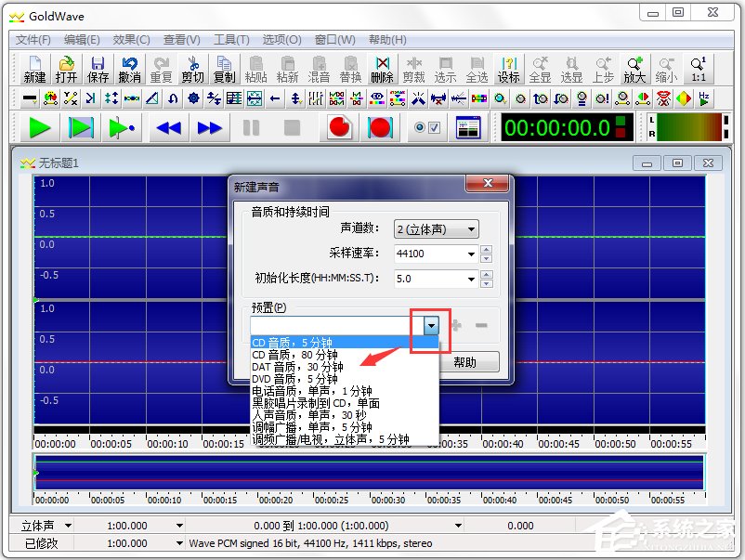Open the 立体声 channel dropdown in status bar
Screen dimensions: 745x560
point(68,526)
